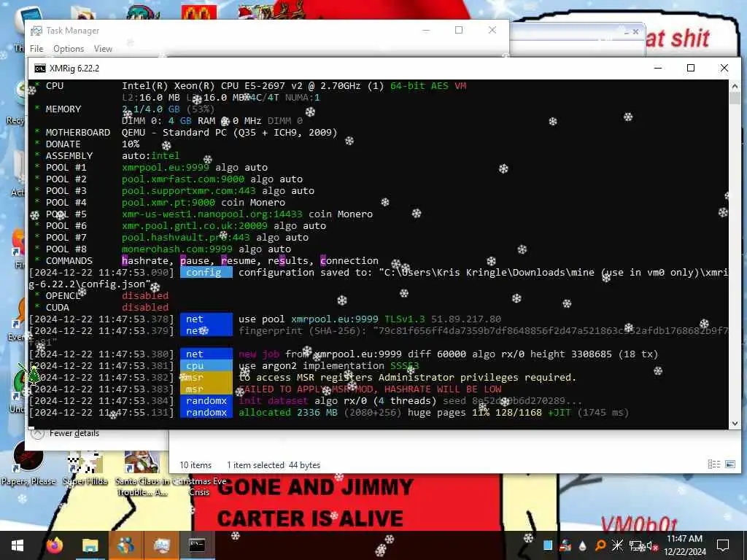Collapse Task Manager with the chevron circle

pos(38,432)
